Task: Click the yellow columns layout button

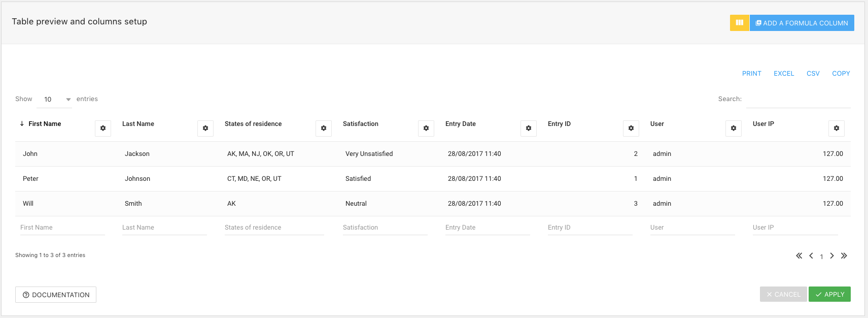Action: pyautogui.click(x=739, y=23)
